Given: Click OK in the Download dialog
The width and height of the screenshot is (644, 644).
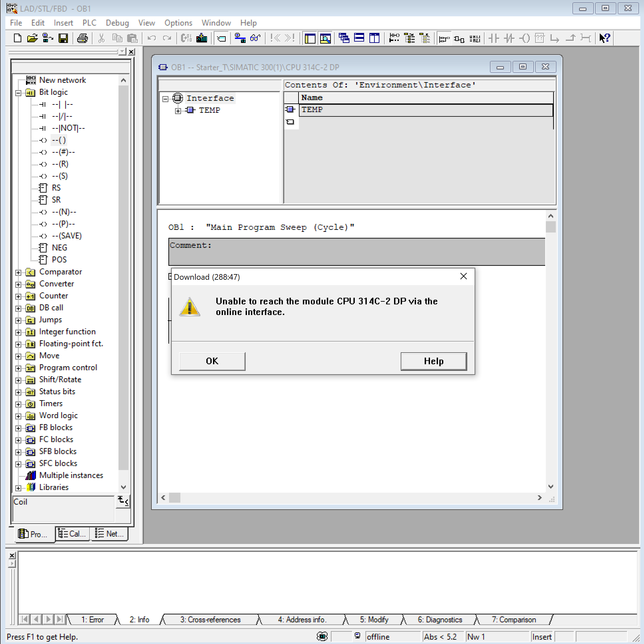Looking at the screenshot, I should pos(212,361).
